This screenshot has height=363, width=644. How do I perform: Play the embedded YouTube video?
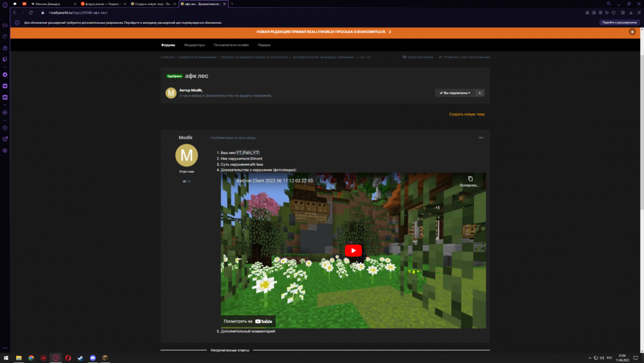pyautogui.click(x=353, y=250)
